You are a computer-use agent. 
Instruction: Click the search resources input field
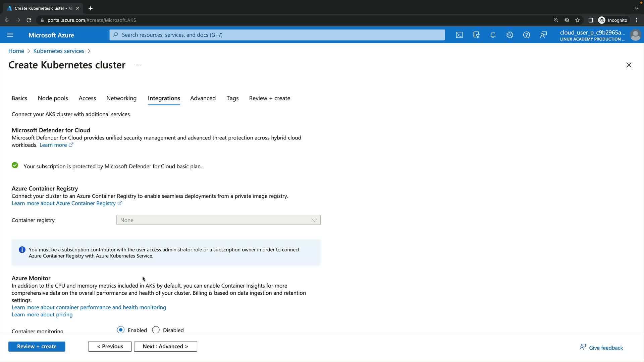click(277, 35)
